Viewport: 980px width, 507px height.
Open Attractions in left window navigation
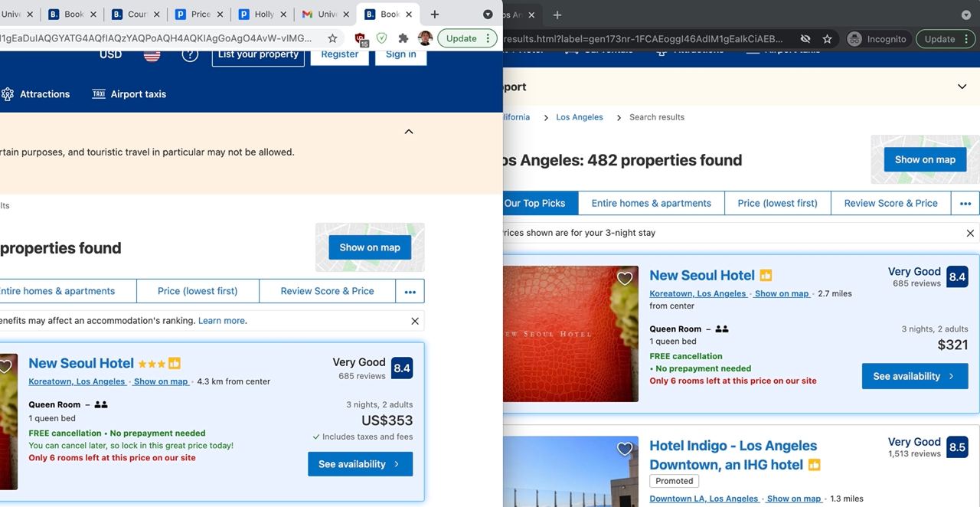pyautogui.click(x=35, y=94)
